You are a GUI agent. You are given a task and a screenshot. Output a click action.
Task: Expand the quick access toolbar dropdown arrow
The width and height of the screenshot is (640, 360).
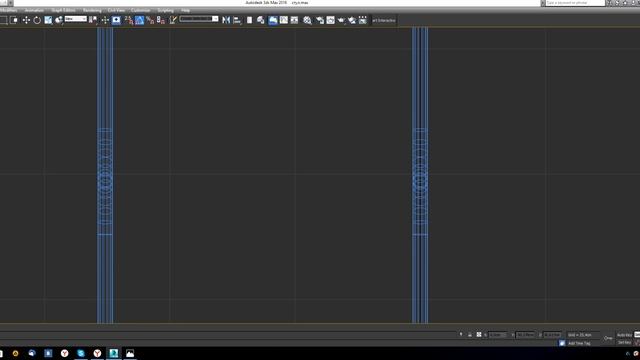pos(11,3)
